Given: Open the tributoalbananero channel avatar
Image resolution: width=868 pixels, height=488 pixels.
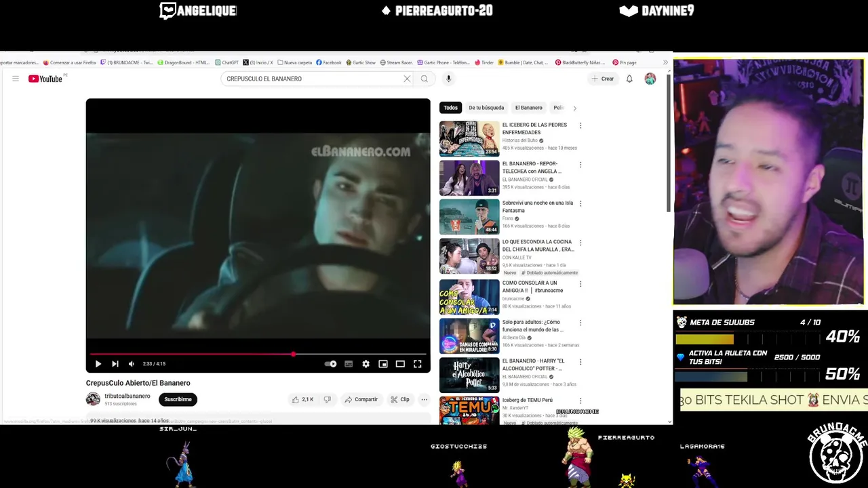Looking at the screenshot, I should [x=93, y=399].
